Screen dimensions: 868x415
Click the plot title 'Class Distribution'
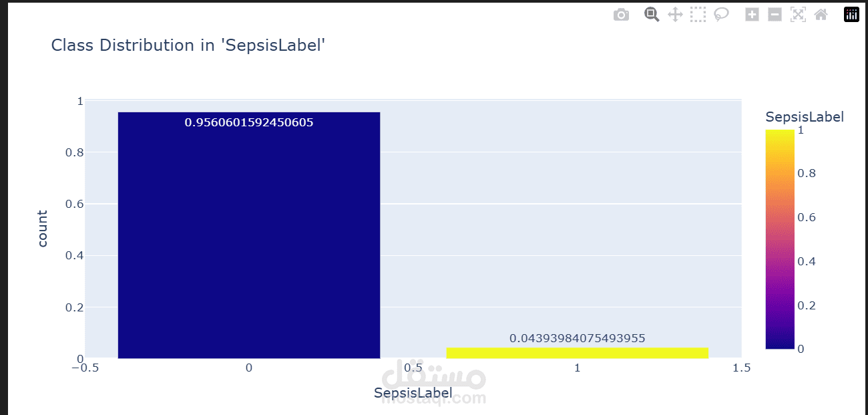tap(188, 45)
